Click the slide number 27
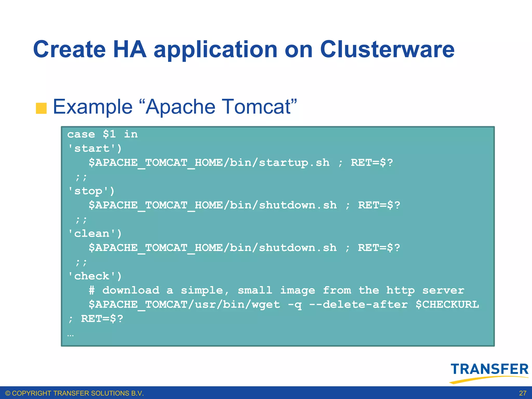The image size is (532, 399). point(523,393)
